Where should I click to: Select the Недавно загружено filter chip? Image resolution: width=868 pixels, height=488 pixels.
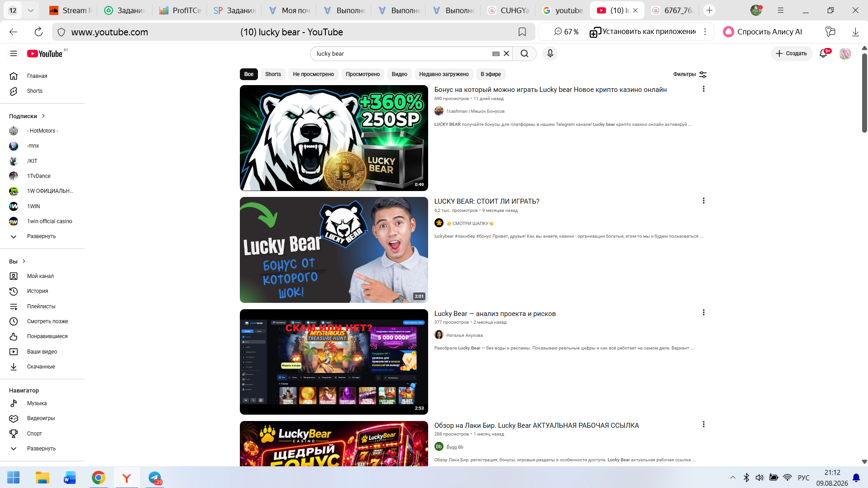[x=444, y=74]
